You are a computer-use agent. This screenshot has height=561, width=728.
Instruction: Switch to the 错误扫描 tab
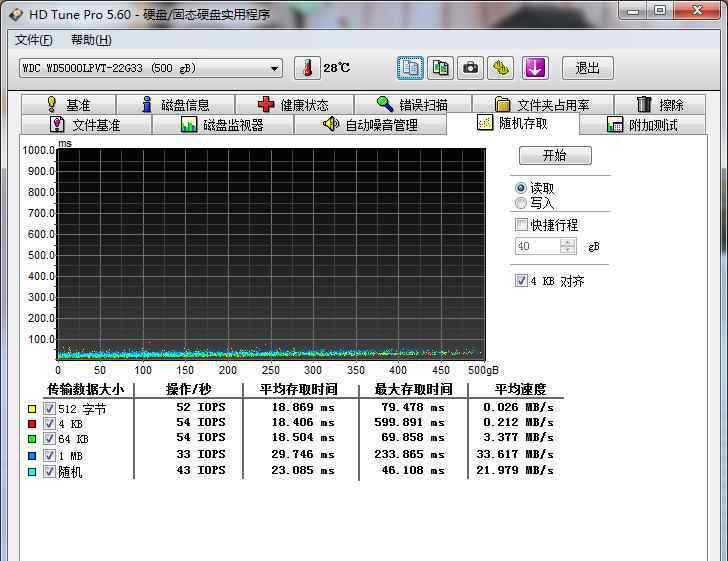[x=413, y=104]
